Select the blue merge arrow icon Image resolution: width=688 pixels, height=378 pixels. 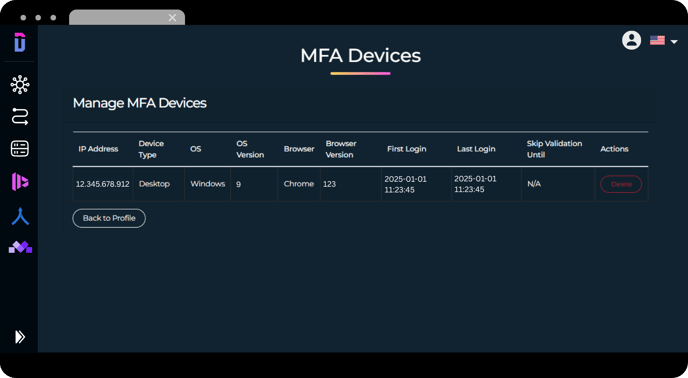pos(20,216)
